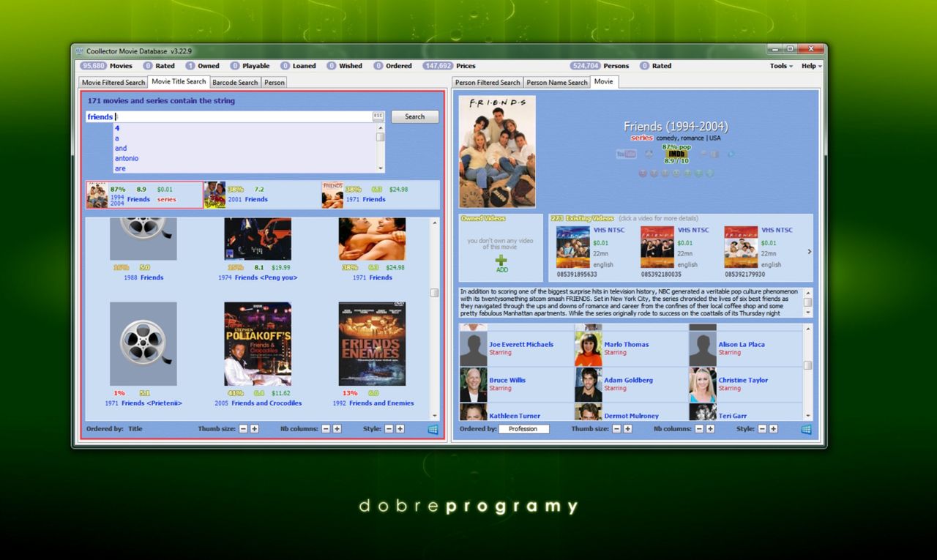Screen dimensions: 937x560
Task: Switch to Person Filtered Search tab
Action: [x=488, y=83]
